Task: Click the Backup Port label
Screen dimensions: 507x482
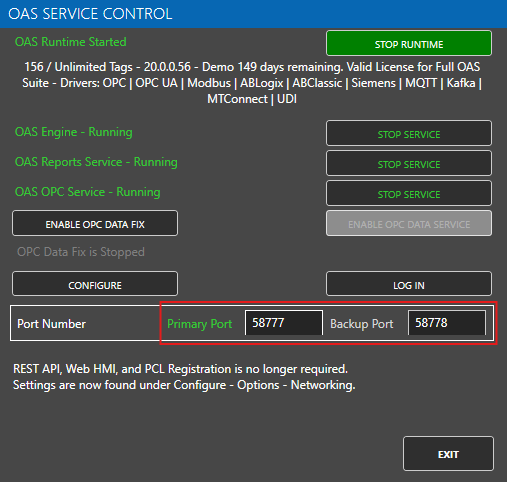Action: pyautogui.click(x=362, y=324)
